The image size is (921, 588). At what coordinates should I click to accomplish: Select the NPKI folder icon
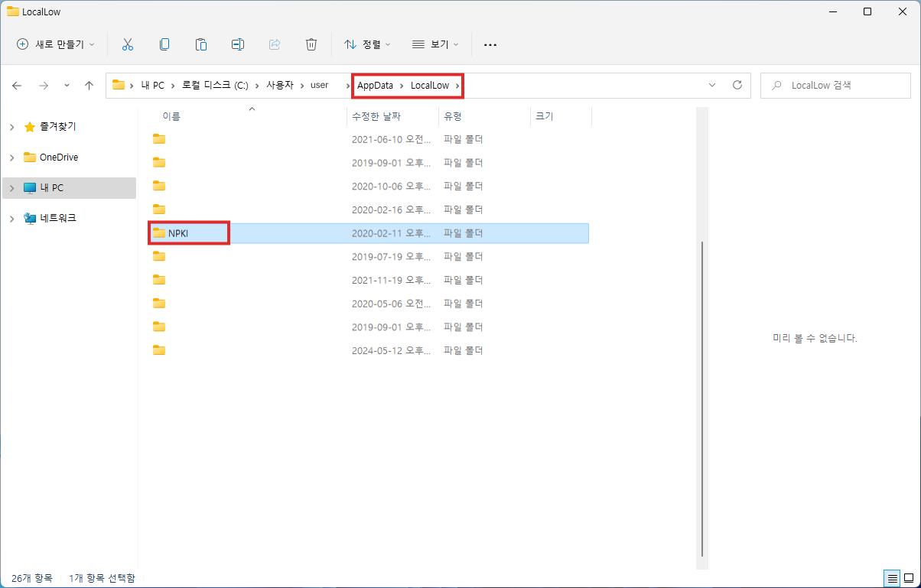coord(159,233)
